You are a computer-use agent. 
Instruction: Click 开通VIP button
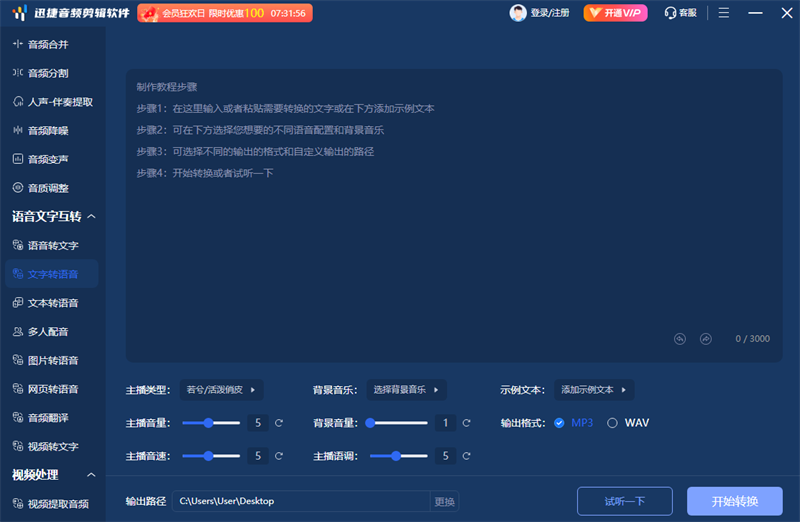click(x=615, y=13)
